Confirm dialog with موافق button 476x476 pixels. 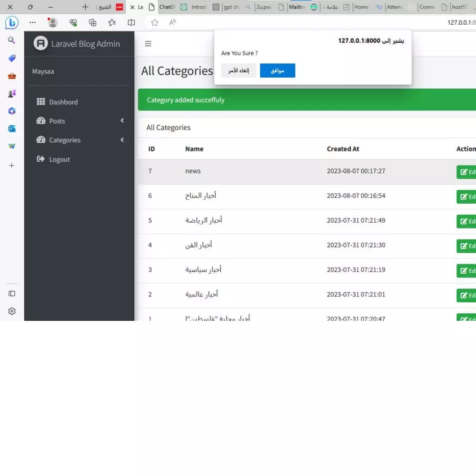coord(278,70)
